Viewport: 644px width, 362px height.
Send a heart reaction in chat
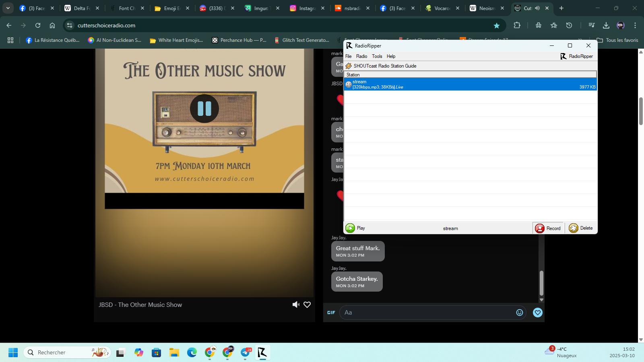[x=538, y=313]
